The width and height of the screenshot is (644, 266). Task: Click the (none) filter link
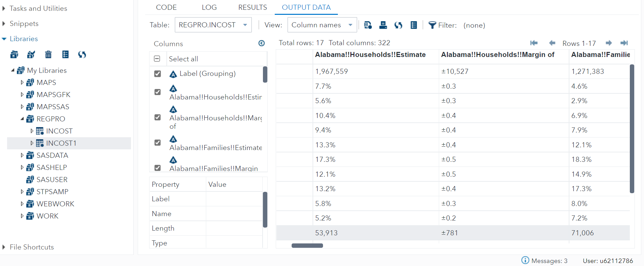coord(474,25)
